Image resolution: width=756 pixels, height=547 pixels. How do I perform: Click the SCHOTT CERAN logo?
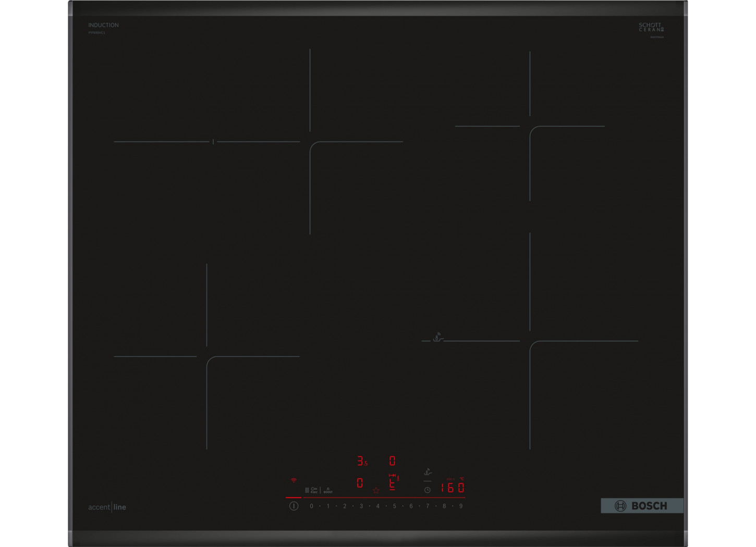[x=651, y=28]
